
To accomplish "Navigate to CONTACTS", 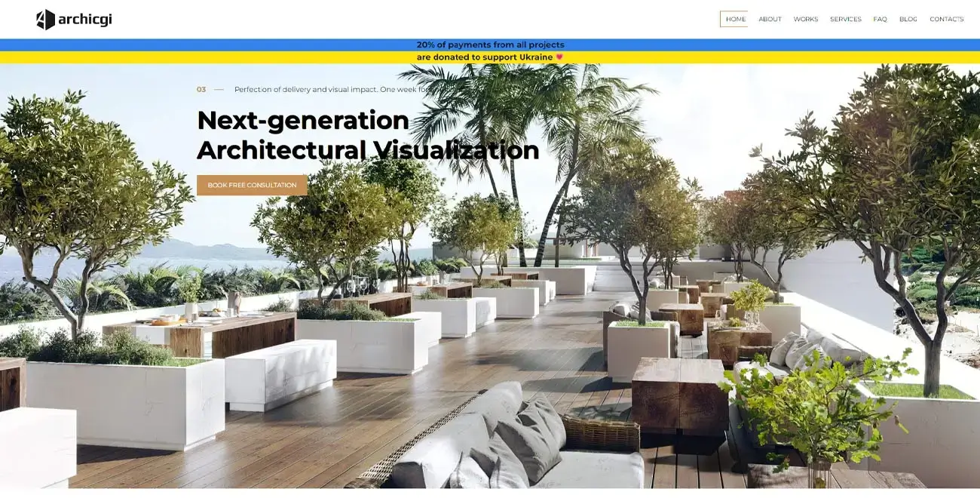I will click(947, 18).
